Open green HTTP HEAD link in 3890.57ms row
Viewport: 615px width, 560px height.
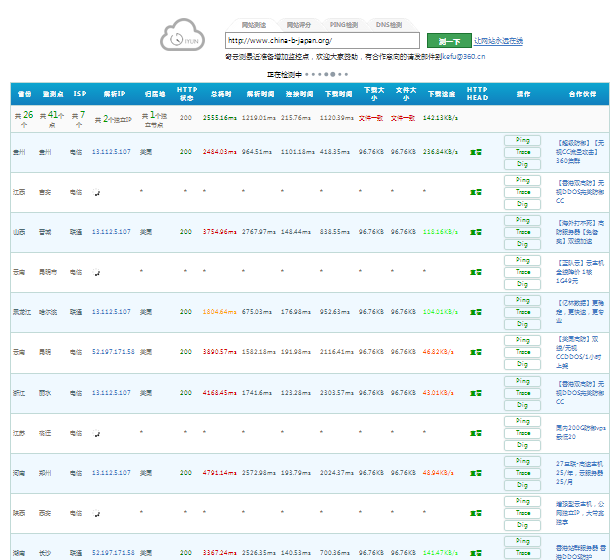tap(476, 352)
